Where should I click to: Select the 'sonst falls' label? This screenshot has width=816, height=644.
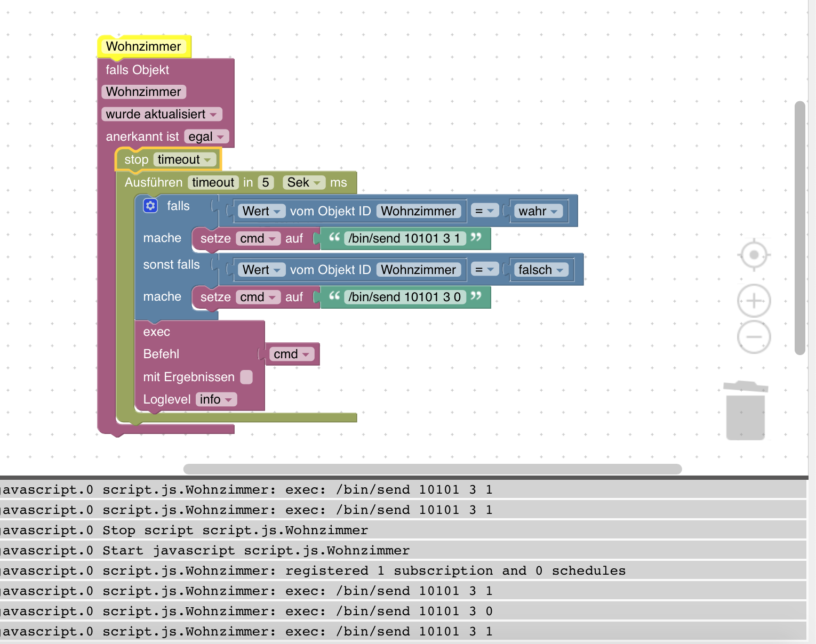tap(171, 264)
